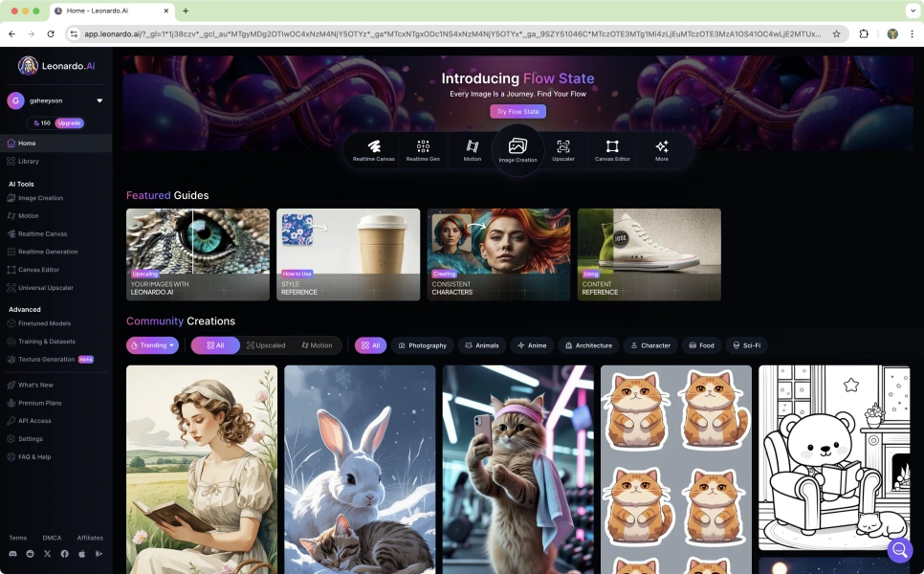Select the Architecture category chip
Screen dimensions: 924x574
[588, 345]
